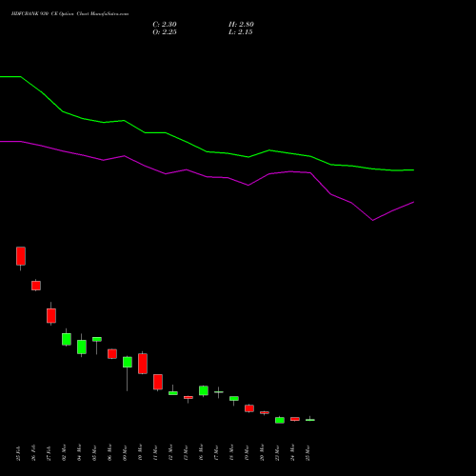Select the red candlestick for 11 Mar
This screenshot has width=476, height=476.
[158, 382]
